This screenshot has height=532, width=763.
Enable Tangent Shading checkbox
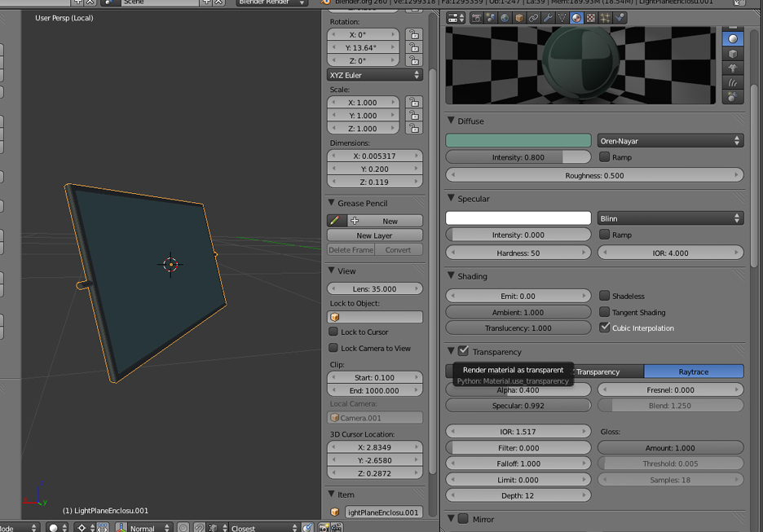[604, 312]
